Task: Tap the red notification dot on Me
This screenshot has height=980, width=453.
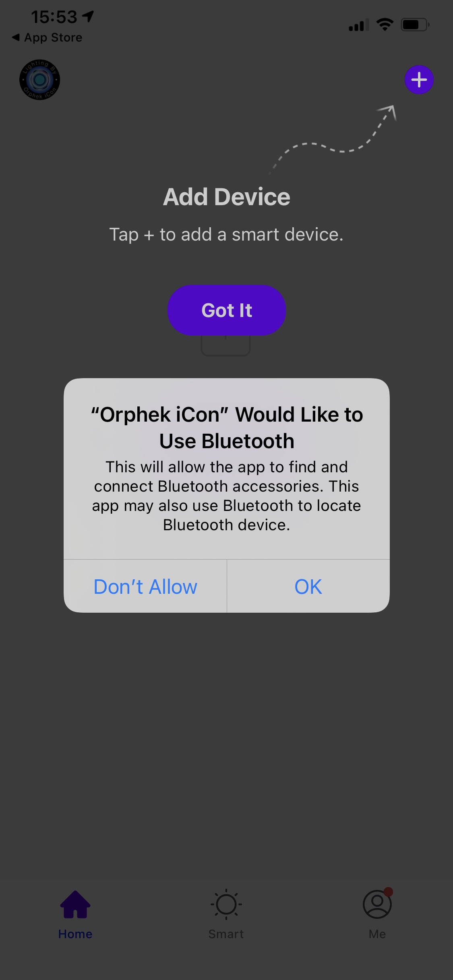Action: pos(388,892)
